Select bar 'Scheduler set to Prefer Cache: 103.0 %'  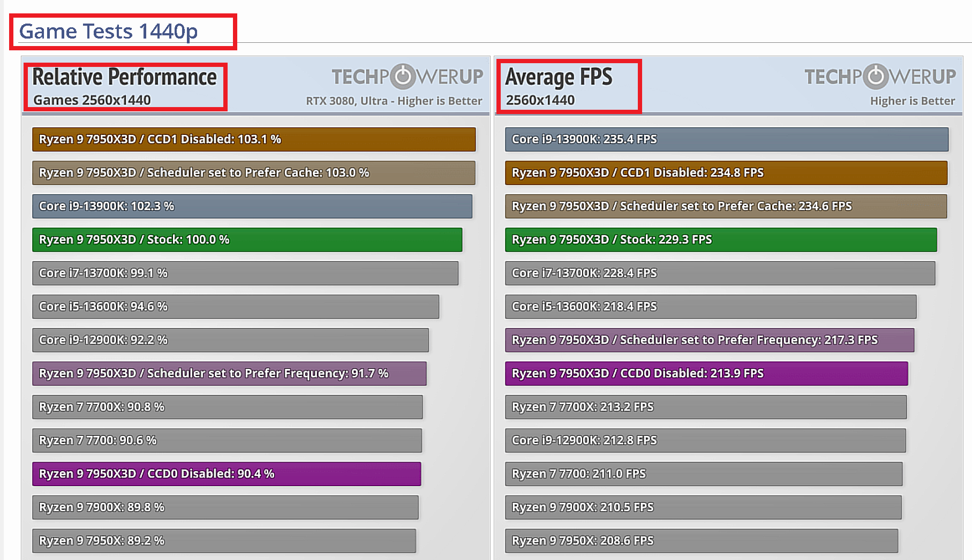(x=254, y=173)
